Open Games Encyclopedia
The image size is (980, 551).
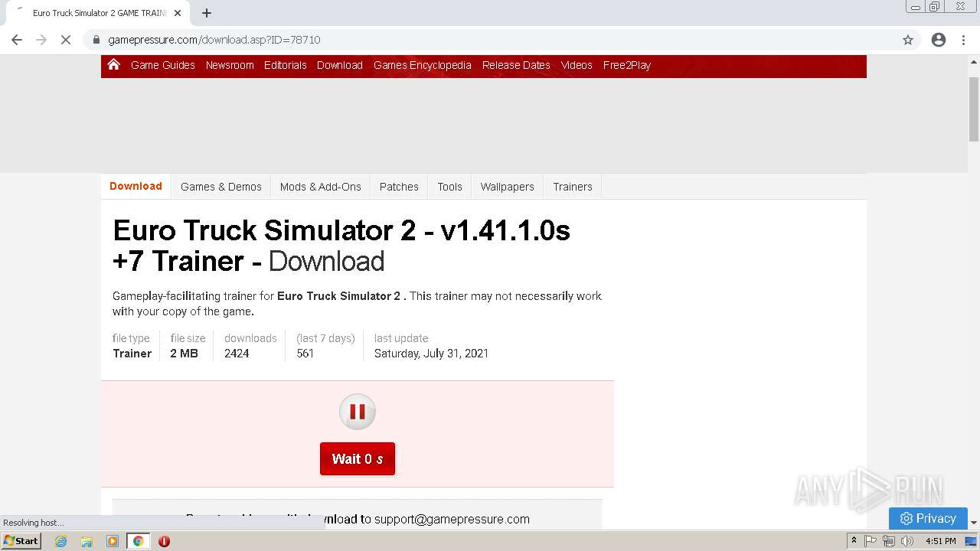coord(423,65)
